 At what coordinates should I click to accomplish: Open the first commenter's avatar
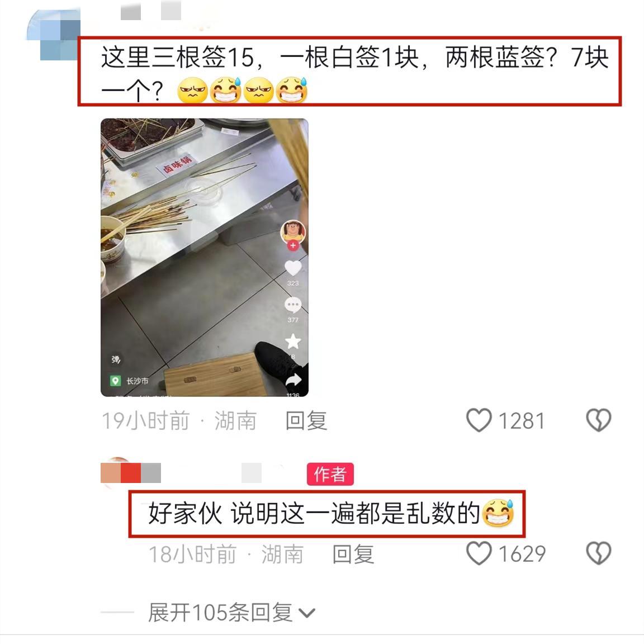point(54,35)
